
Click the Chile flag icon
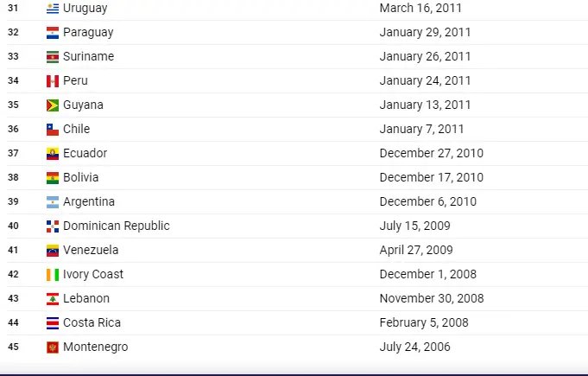(53, 130)
